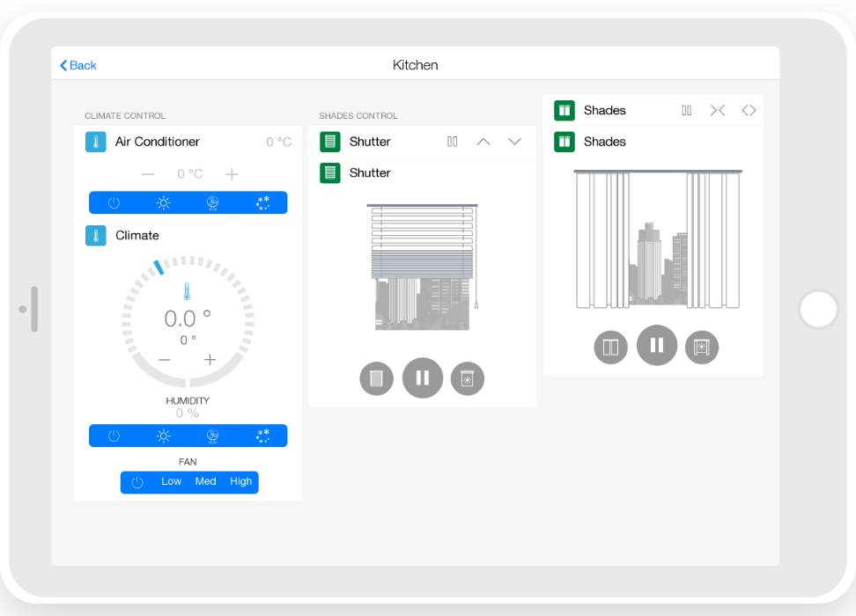Click round open-curtains button under shades image
Screen dimensions: 856x616
click(610, 347)
